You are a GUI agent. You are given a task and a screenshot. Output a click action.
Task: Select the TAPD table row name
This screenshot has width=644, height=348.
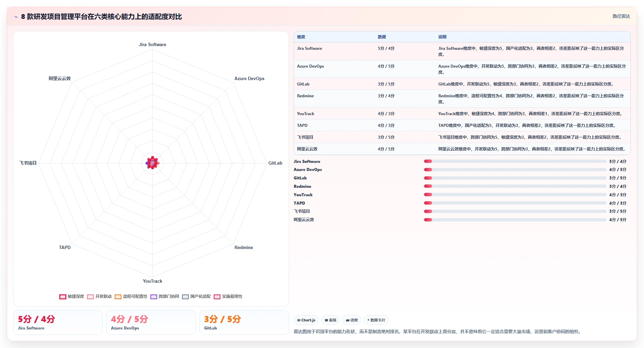pyautogui.click(x=302, y=126)
